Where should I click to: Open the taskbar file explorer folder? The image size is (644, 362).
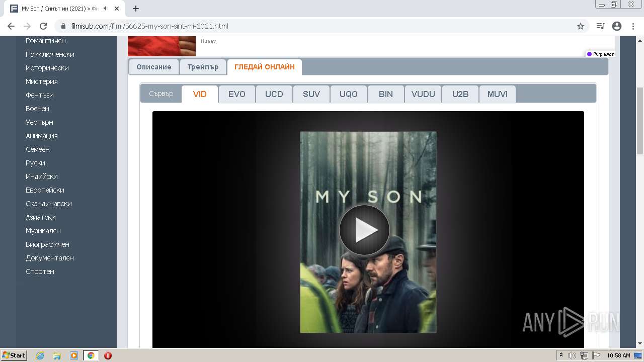57,355
